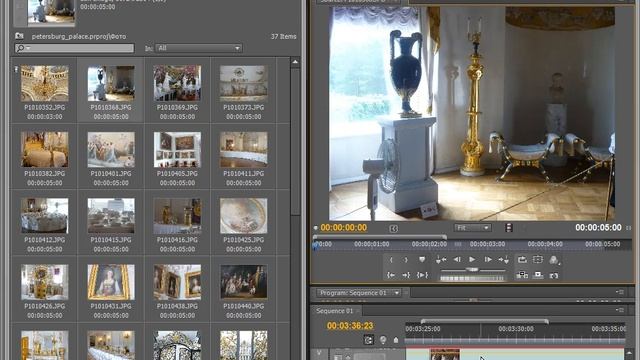Click the source duration 00:00:05:00

pyautogui.click(x=598, y=227)
